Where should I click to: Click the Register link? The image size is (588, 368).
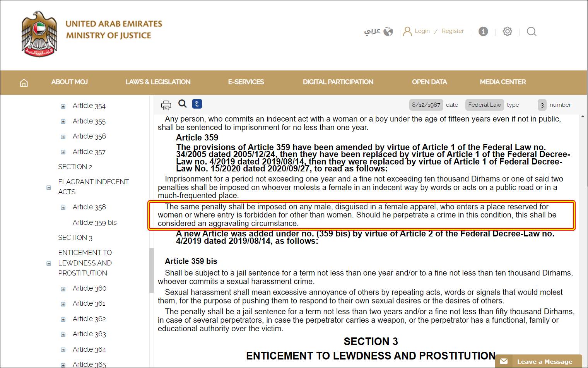[x=453, y=31]
